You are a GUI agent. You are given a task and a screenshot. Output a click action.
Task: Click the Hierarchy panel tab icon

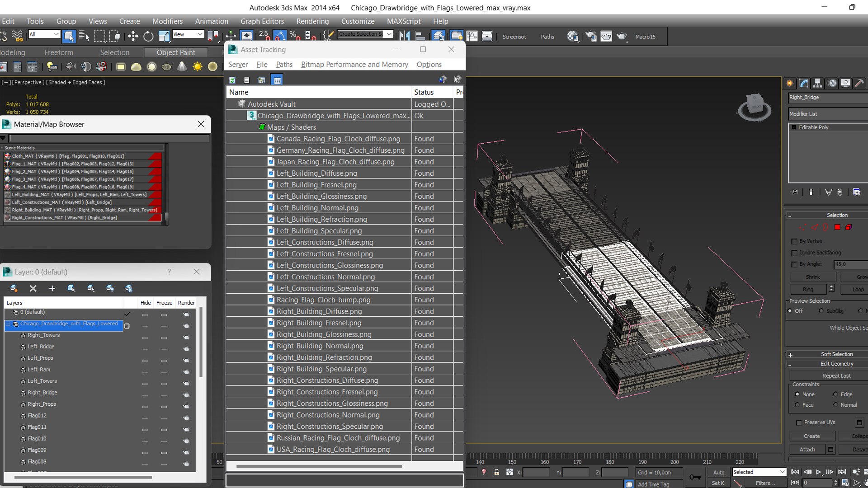(817, 83)
